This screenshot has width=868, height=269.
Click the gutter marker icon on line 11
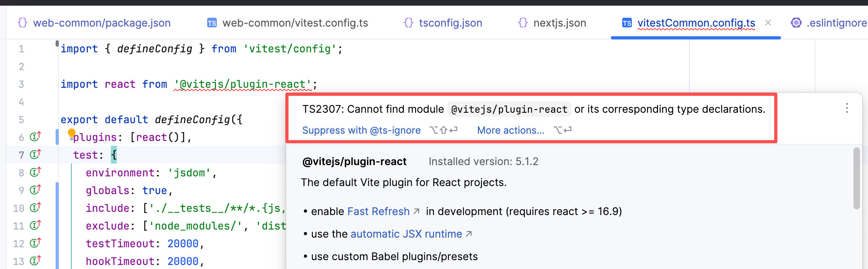pos(35,226)
